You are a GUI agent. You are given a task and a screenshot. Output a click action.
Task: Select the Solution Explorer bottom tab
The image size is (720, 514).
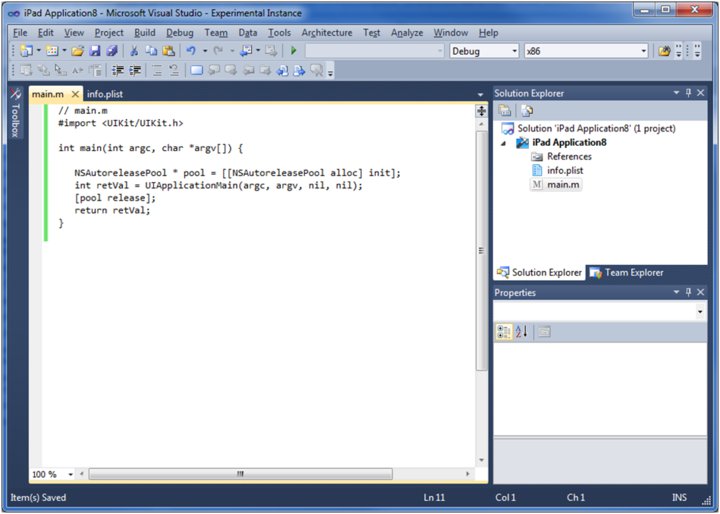[x=539, y=273]
